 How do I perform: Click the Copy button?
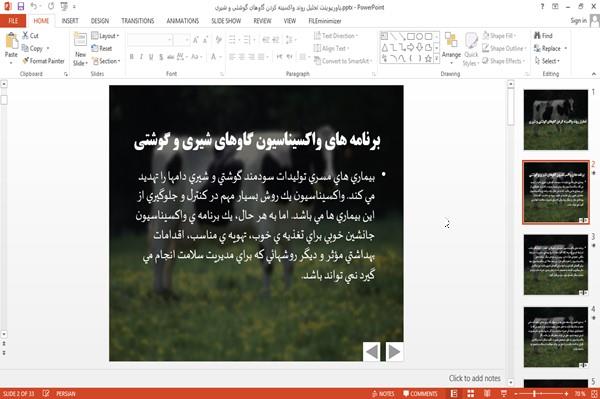point(33,48)
